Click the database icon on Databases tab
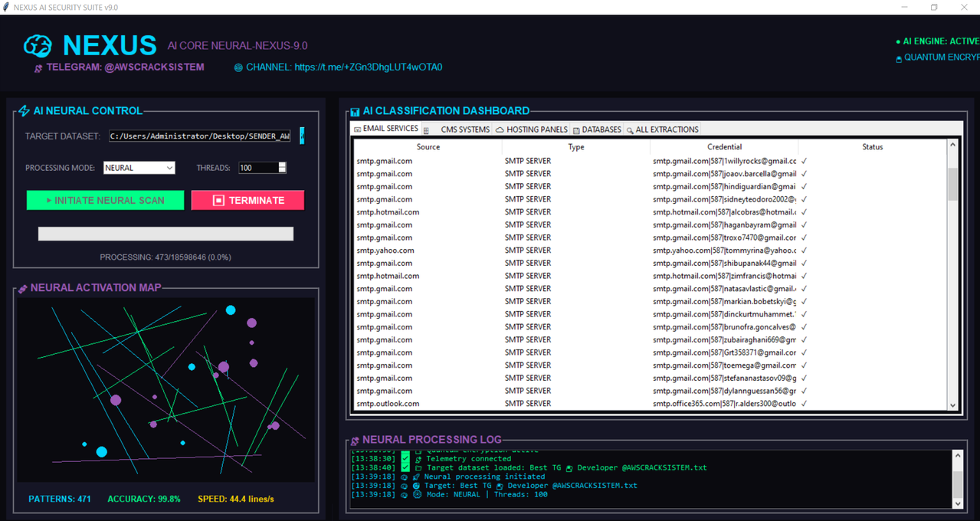The image size is (980, 521). point(576,130)
